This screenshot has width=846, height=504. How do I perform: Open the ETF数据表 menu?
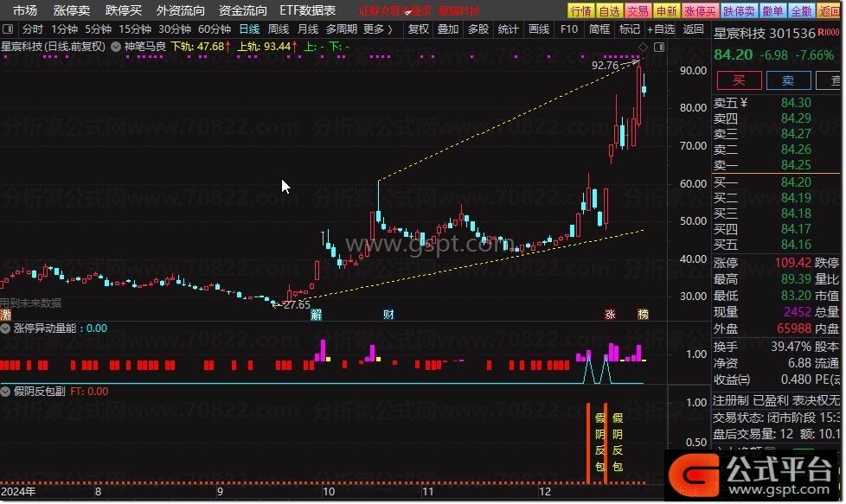pos(308,10)
